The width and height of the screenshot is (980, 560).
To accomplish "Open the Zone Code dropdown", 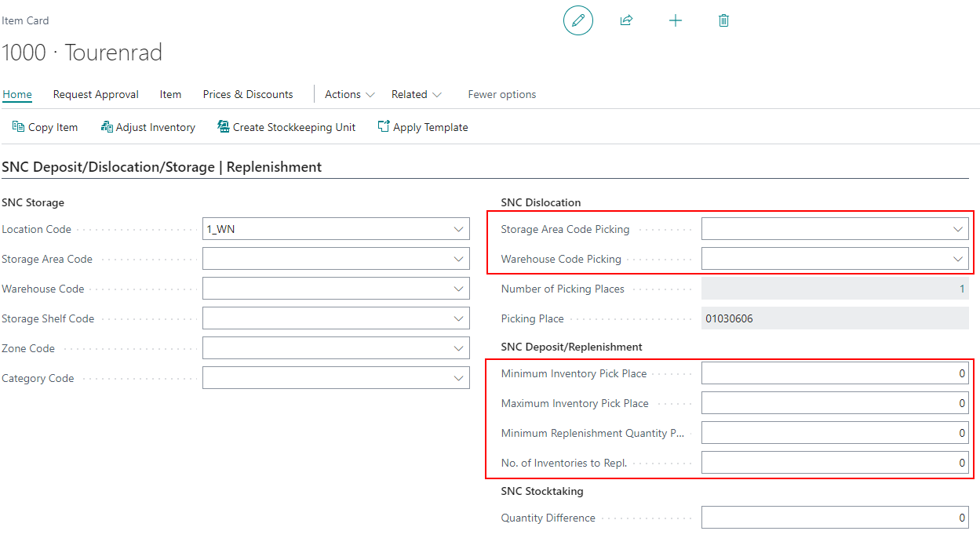I will pos(459,349).
